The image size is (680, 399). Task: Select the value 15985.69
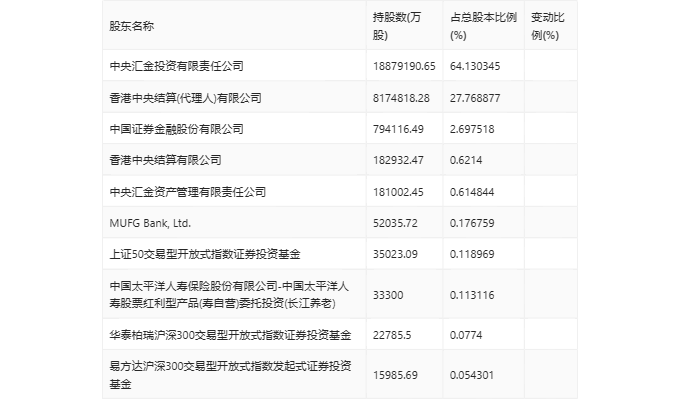point(395,375)
